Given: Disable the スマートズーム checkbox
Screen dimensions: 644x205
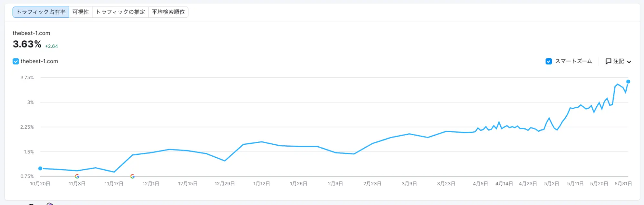Looking at the screenshot, I should point(549,61).
